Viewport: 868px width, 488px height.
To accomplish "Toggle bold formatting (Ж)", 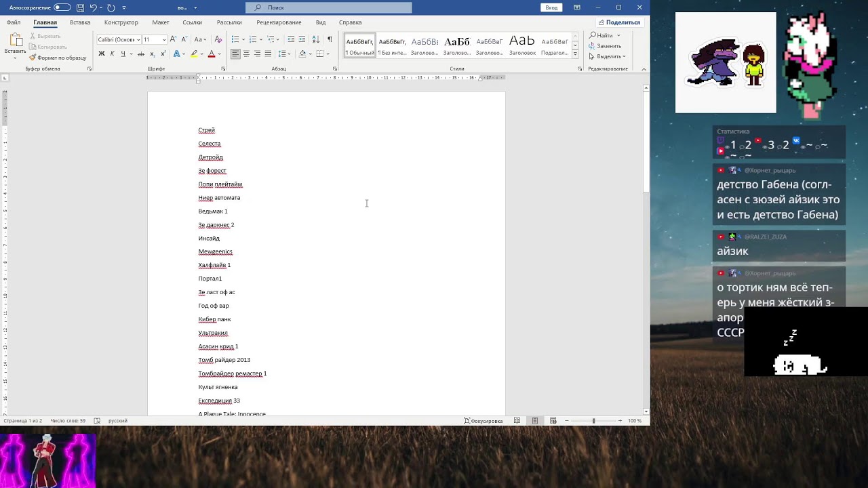I will tap(102, 54).
